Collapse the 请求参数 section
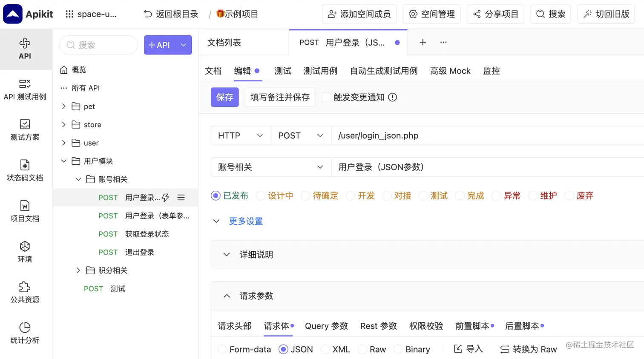 [227, 296]
